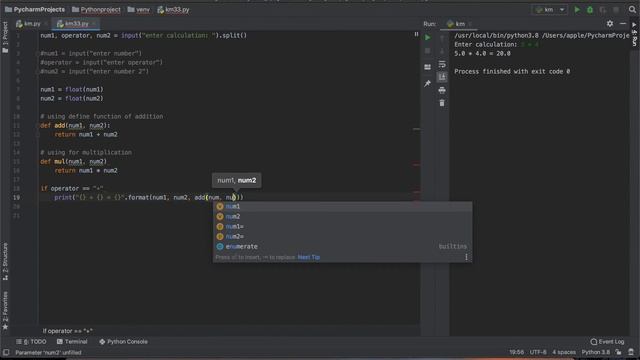The height and width of the screenshot is (360, 640).
Task: Toggle the Run tool window stripe button
Action: [x=635, y=34]
